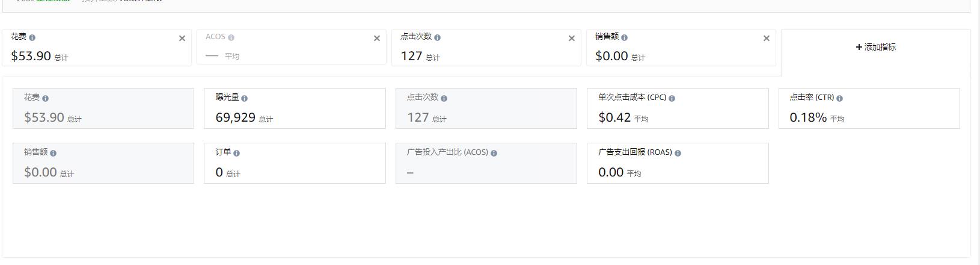
Task: Click info icon beside 单次点击成本 (CPC)
Action: tap(672, 98)
